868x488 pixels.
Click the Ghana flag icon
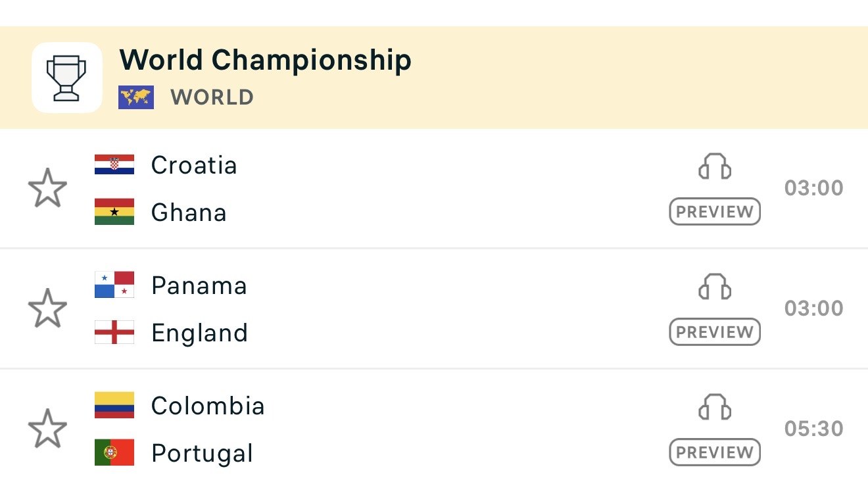[x=114, y=212]
